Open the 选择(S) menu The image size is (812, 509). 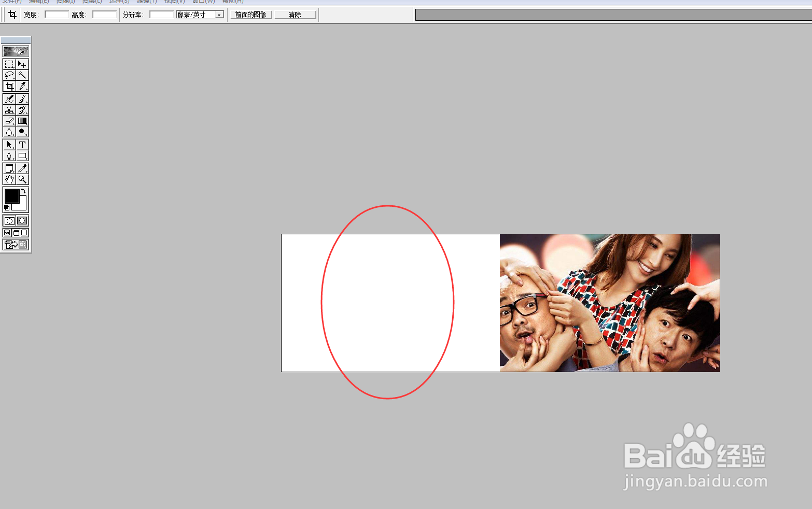pos(119,2)
